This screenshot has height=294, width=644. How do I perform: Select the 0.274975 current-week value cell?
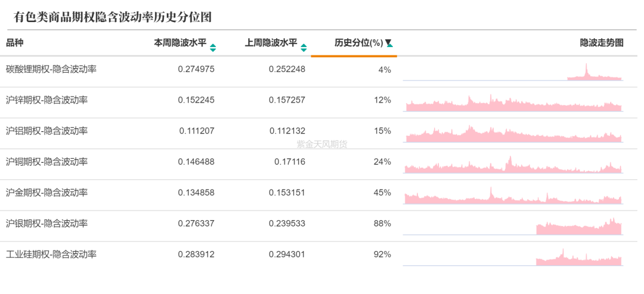coord(196,69)
